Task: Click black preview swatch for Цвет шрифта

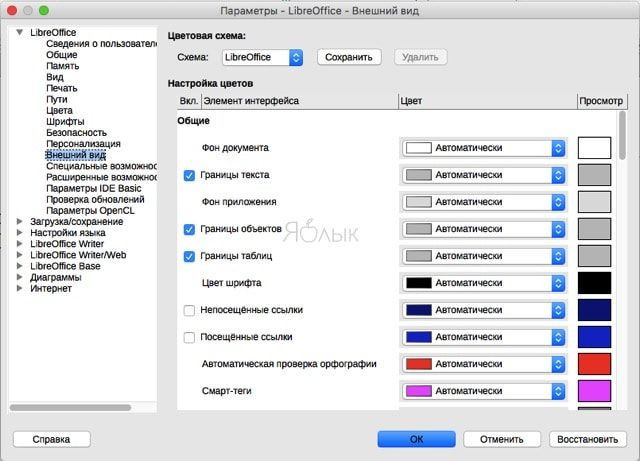Action: [x=594, y=283]
